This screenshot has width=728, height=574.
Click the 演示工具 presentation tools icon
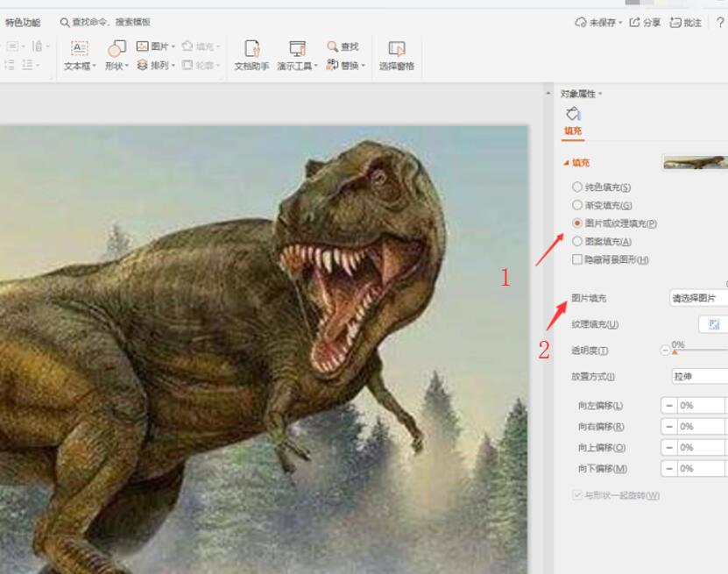pyautogui.click(x=298, y=48)
